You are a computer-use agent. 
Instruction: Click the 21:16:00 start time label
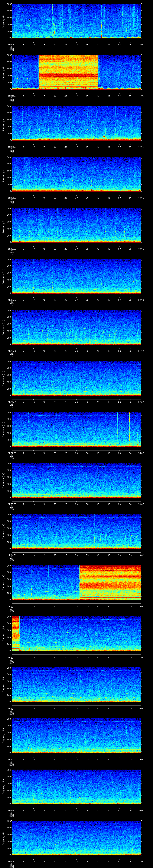(x=12, y=147)
